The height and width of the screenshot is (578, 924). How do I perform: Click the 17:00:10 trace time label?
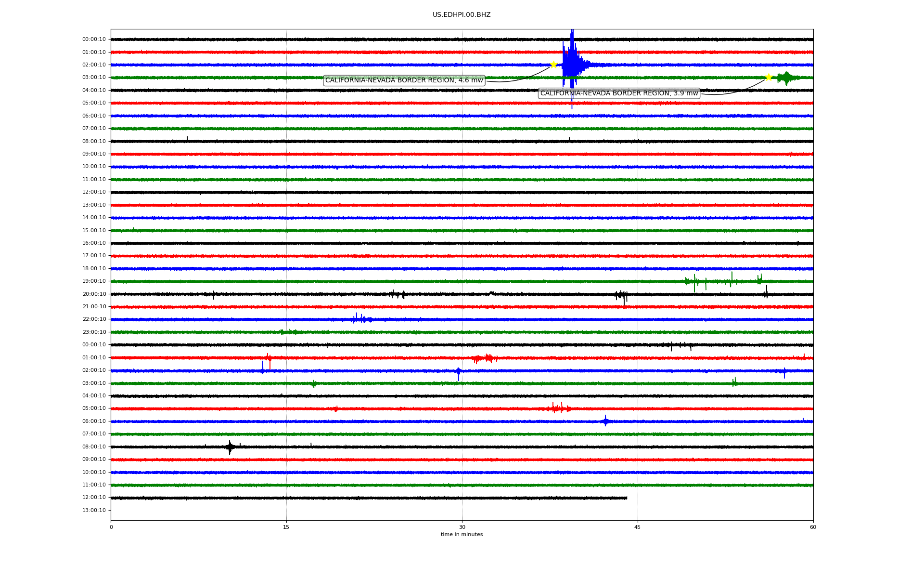tap(94, 256)
